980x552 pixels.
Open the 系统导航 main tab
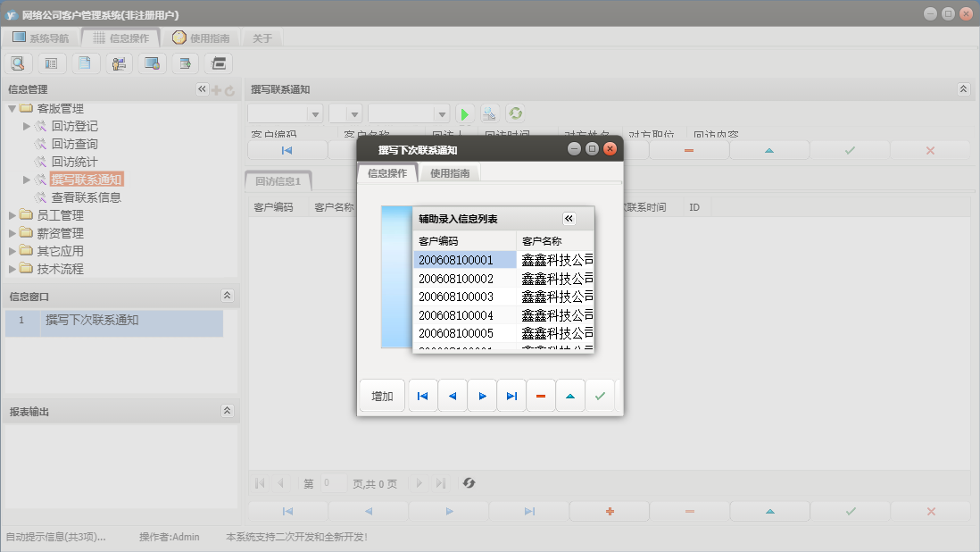(x=40, y=38)
